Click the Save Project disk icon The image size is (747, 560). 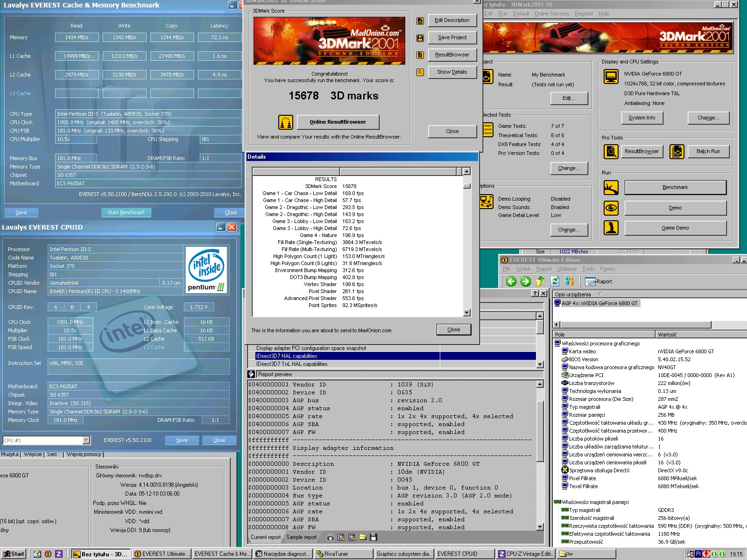point(420,38)
